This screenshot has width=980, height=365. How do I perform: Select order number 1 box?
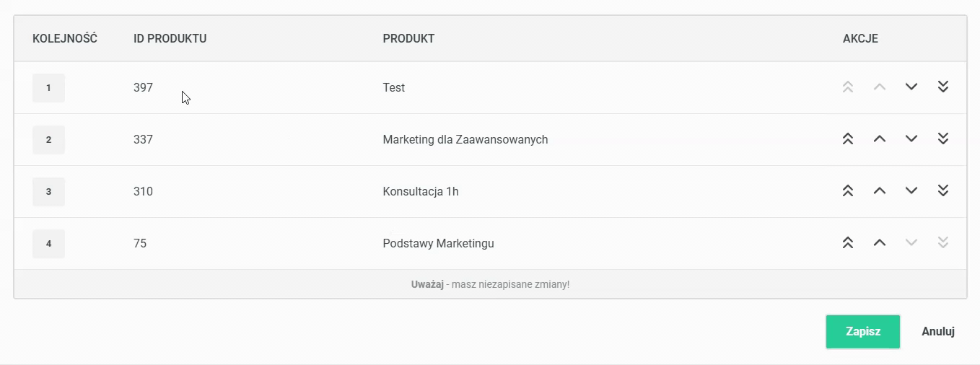click(x=48, y=88)
